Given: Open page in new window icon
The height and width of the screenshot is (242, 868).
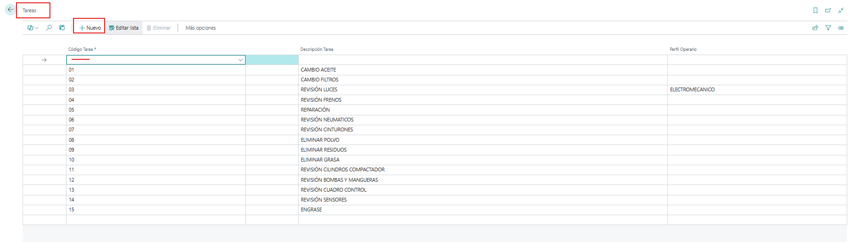Looking at the screenshot, I should 828,10.
